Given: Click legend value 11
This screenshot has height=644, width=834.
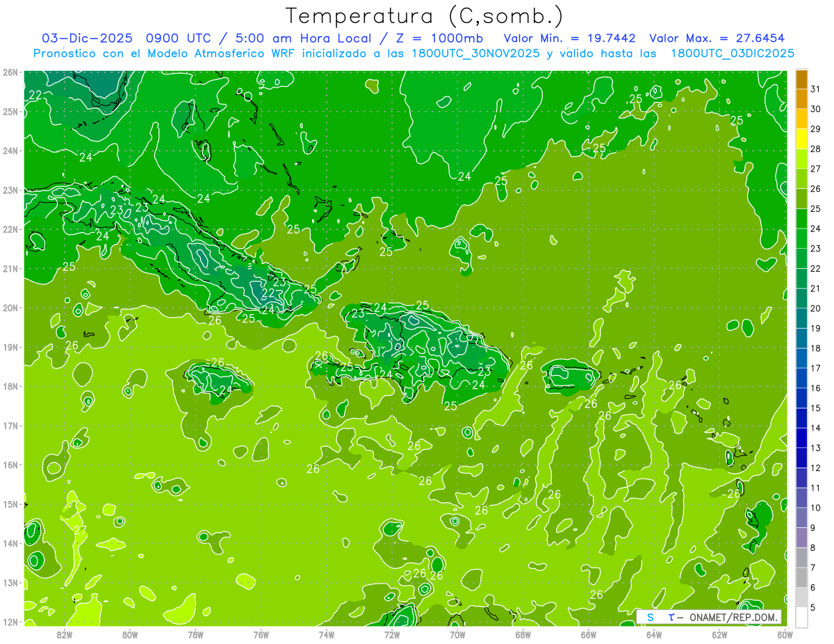Looking at the screenshot, I should (815, 488).
